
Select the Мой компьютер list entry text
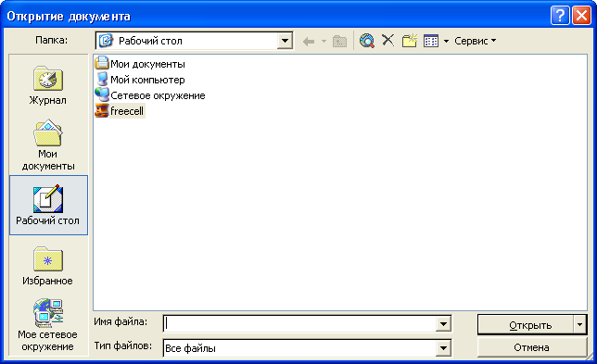tap(147, 80)
